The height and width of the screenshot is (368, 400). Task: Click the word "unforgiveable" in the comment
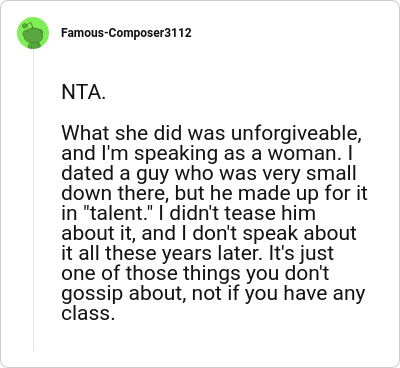click(x=296, y=134)
